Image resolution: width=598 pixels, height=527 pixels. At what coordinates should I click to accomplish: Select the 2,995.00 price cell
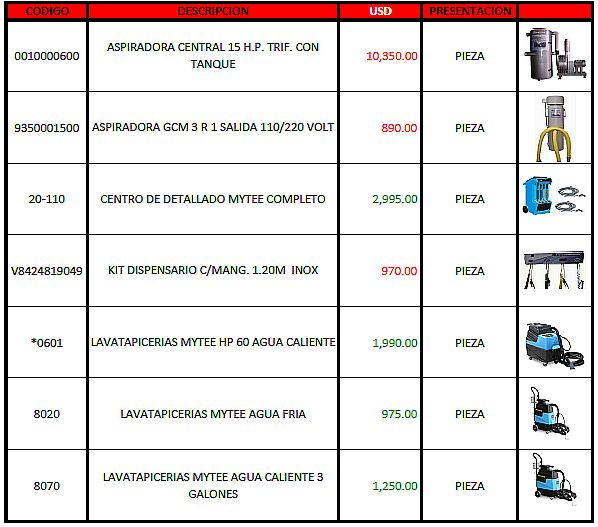380,199
